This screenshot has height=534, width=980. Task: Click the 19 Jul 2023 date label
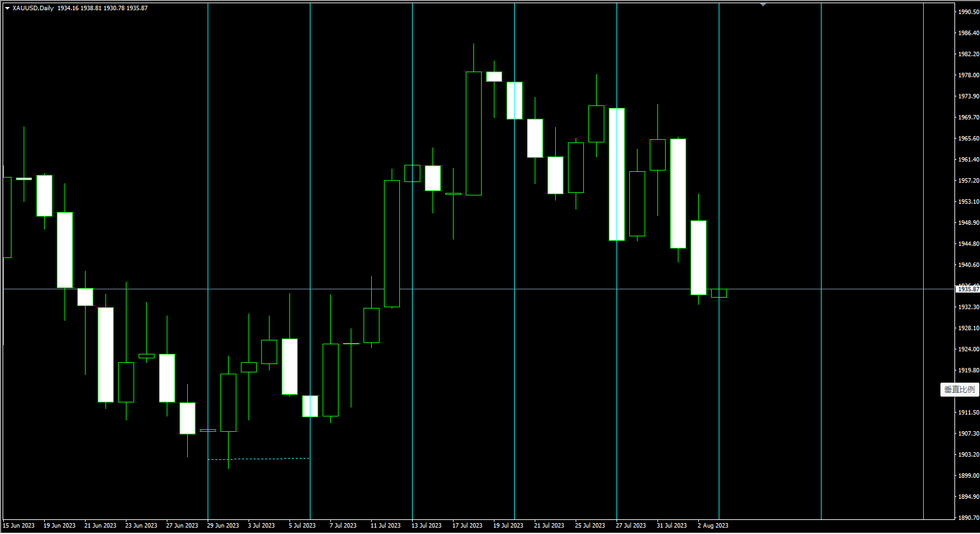(x=508, y=526)
